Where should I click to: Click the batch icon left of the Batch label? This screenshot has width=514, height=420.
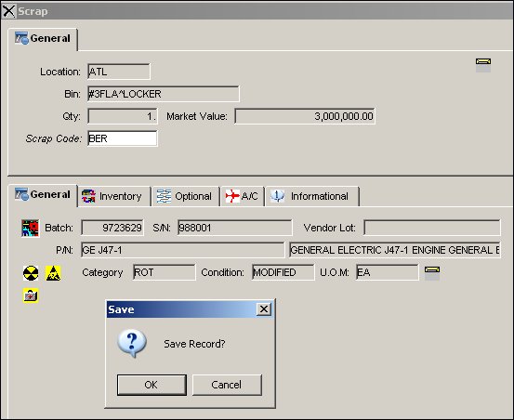click(30, 228)
